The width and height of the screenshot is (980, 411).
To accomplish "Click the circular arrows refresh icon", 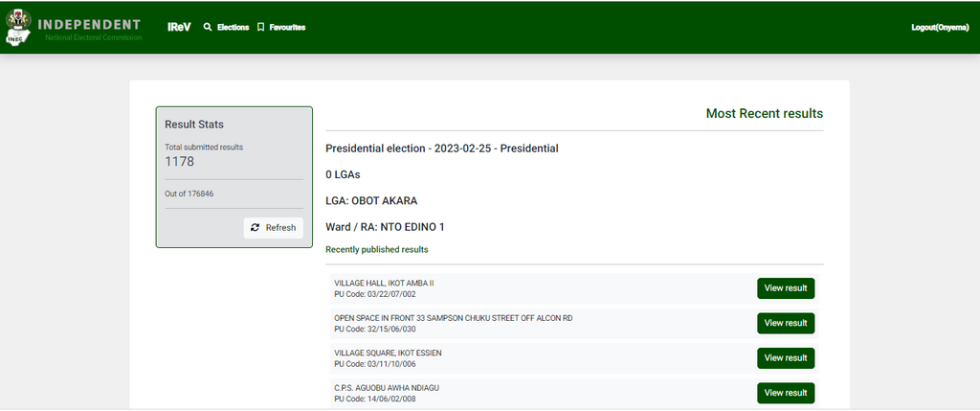I will [255, 228].
